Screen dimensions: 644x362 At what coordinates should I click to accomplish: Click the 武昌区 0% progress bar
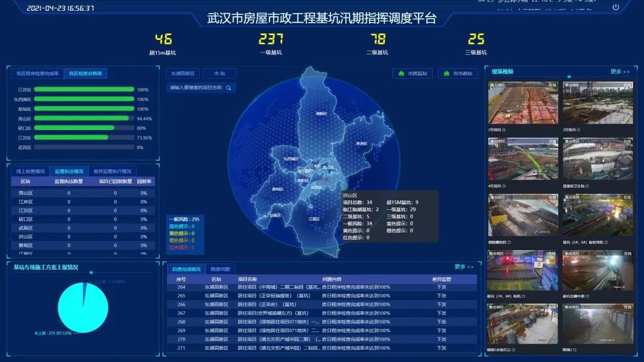[84, 147]
